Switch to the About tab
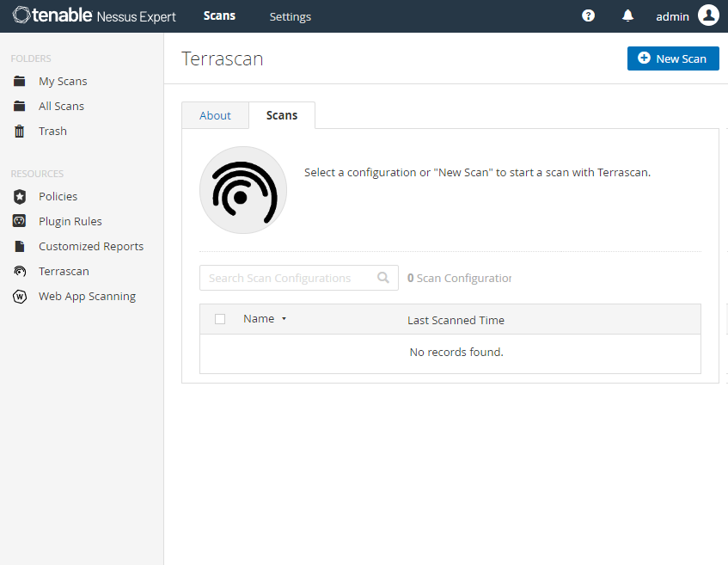Screen dimensions: 728x565 (x=215, y=115)
